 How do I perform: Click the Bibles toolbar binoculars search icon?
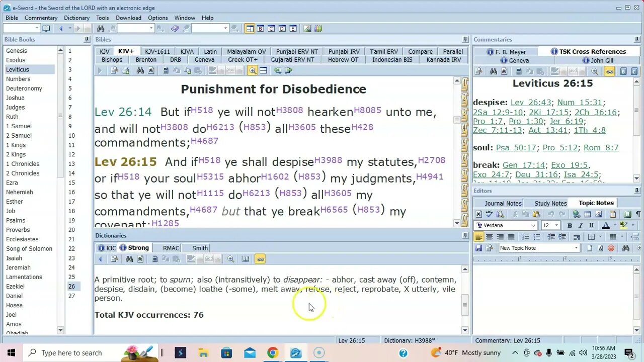(x=140, y=70)
